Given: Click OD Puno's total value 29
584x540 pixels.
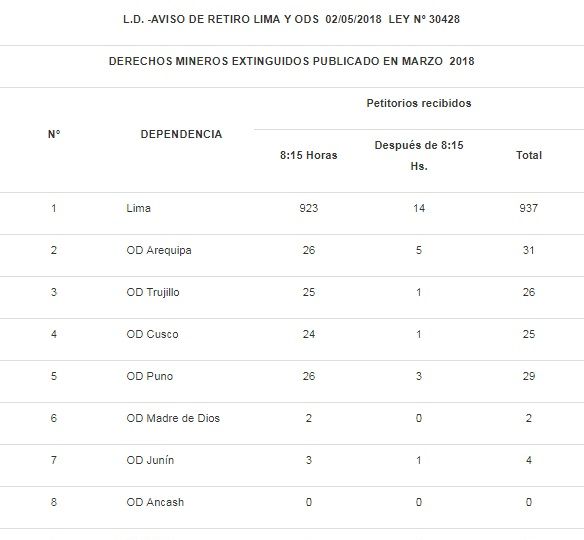Looking at the screenshot, I should [529, 376].
